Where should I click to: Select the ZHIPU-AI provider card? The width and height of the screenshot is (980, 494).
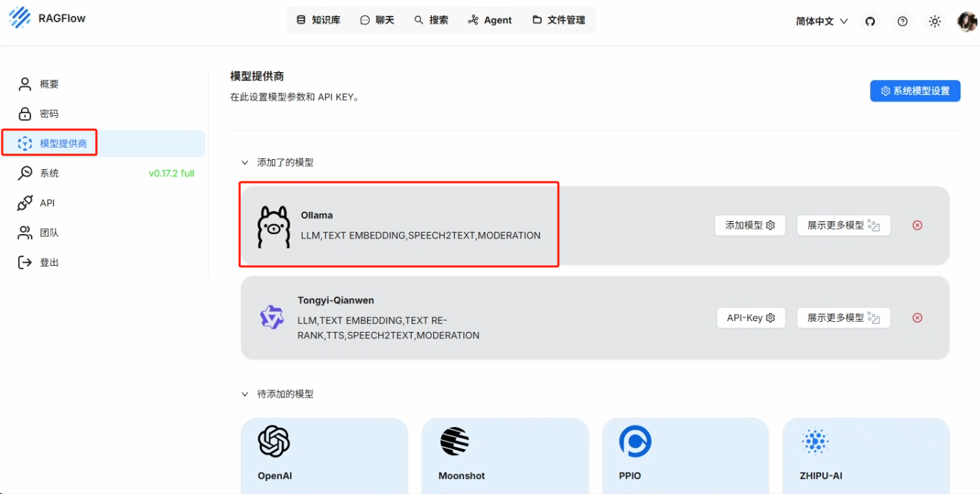(x=866, y=456)
